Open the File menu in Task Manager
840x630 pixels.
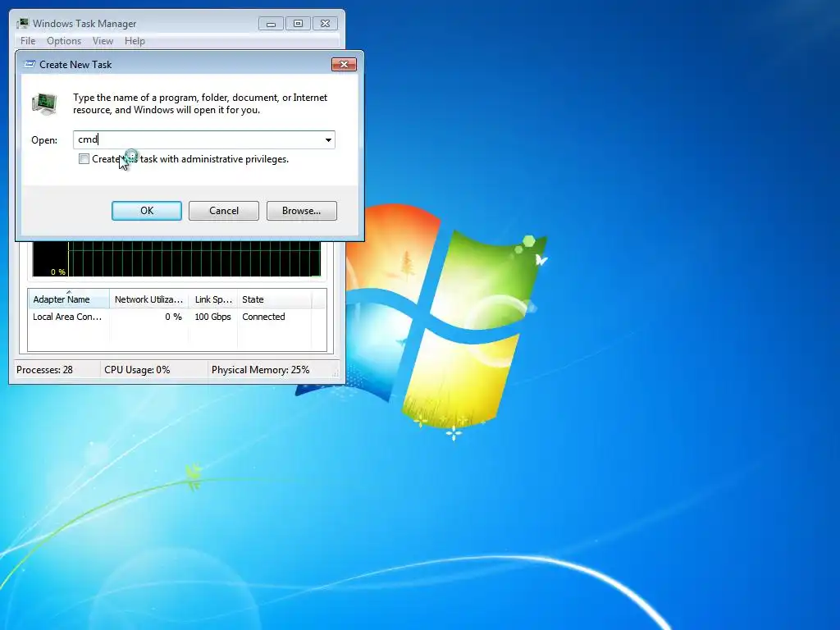pos(28,41)
